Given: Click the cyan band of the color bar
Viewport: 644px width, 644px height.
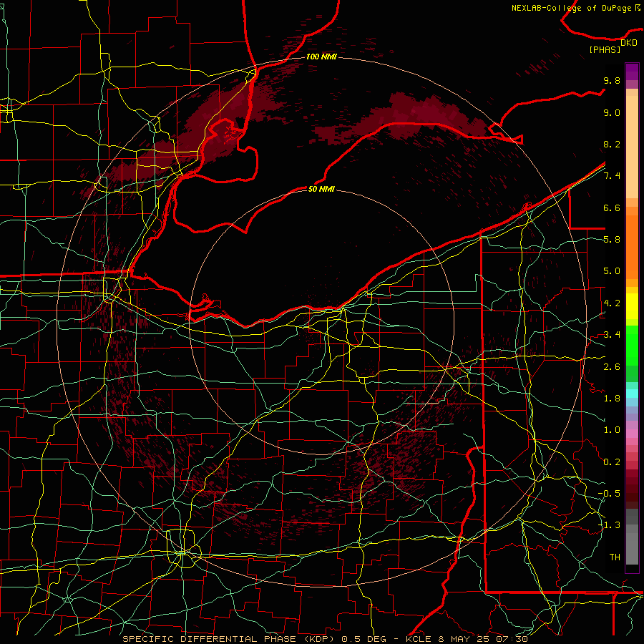Looking at the screenshot, I should click(632, 394).
